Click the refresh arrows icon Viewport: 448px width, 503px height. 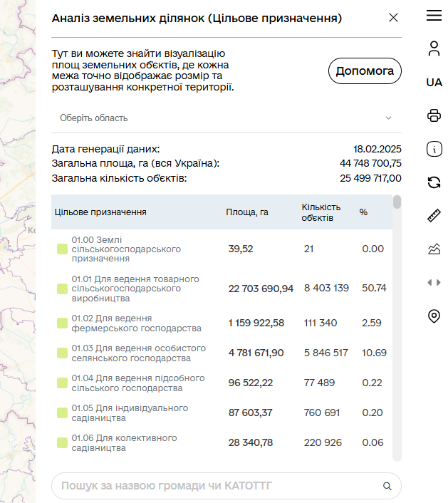click(434, 182)
